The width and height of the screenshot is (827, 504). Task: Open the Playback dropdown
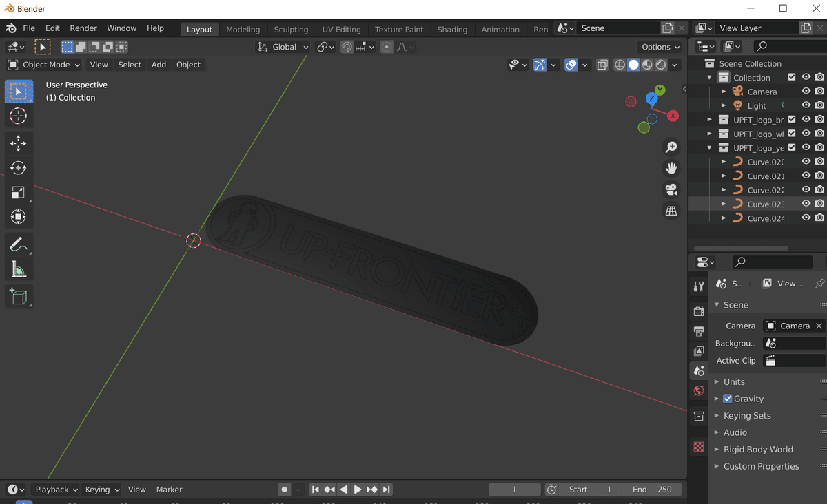tap(56, 490)
